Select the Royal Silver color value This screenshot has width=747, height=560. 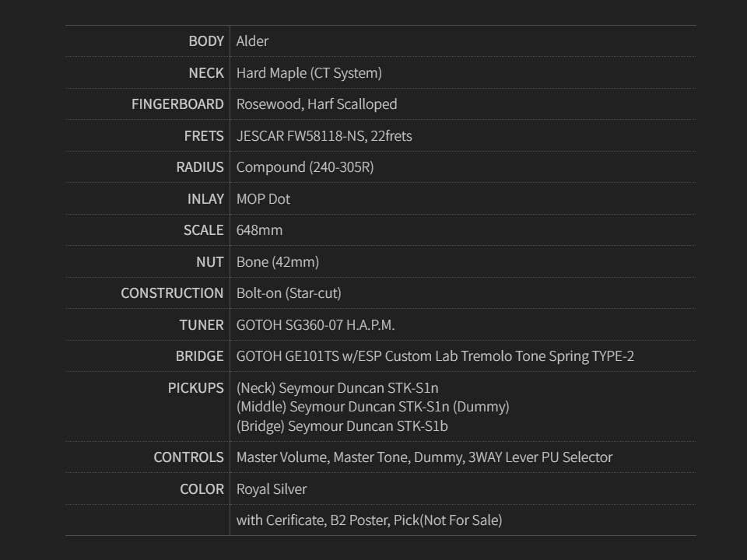pos(272,489)
